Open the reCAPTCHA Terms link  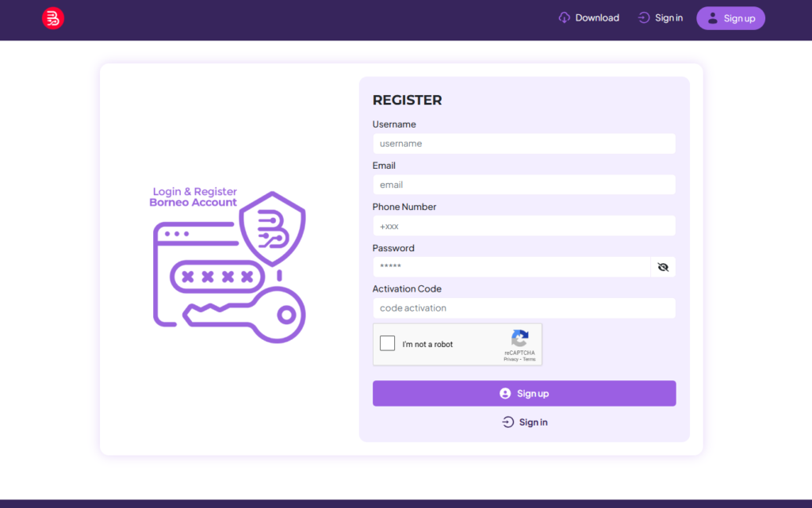[529, 359]
